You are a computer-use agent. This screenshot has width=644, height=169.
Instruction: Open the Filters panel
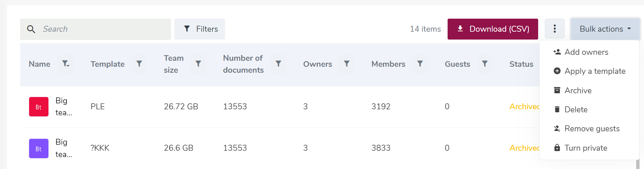click(200, 29)
